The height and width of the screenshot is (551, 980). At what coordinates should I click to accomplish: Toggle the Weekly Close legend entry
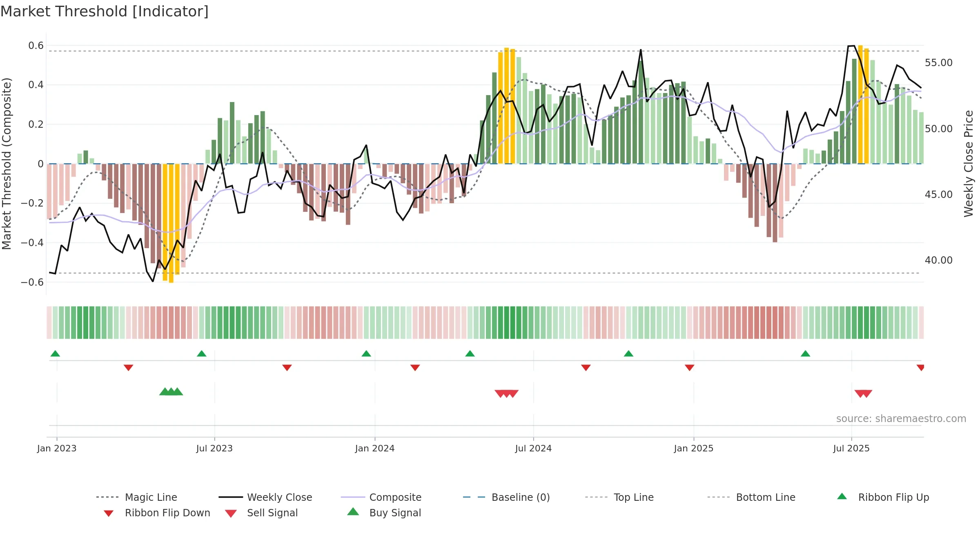[x=265, y=497]
